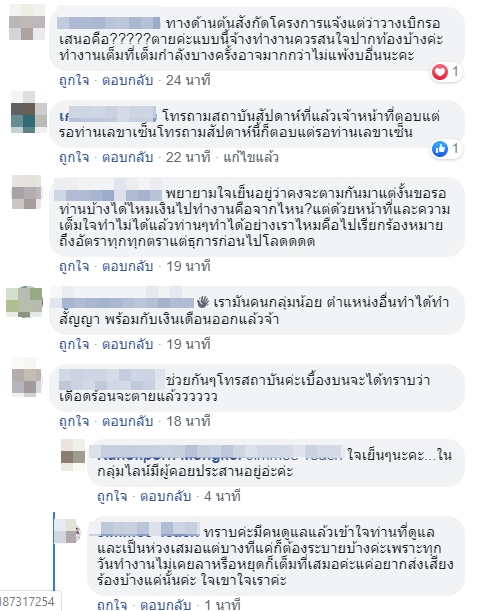Like the comment posted 24 นาที ago
The image size is (495, 611).
click(x=74, y=80)
